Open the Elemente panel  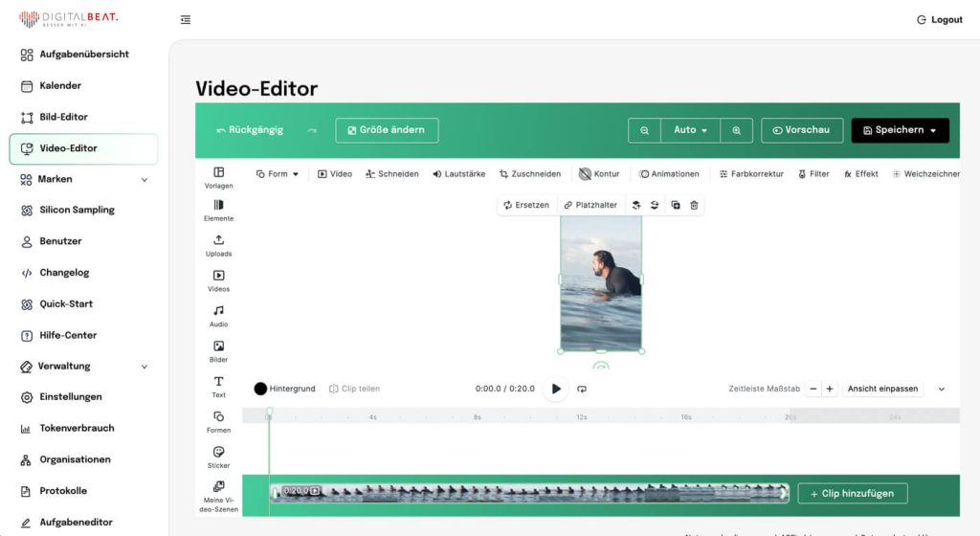pos(218,210)
